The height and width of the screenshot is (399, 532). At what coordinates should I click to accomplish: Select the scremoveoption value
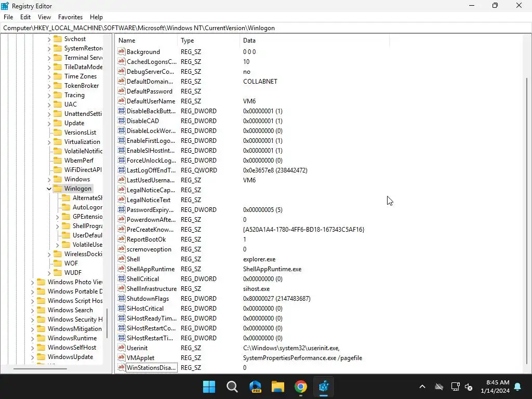click(x=149, y=249)
